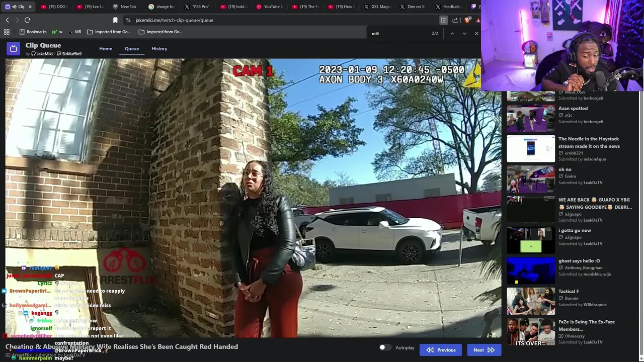Open the Bookmarks folder icon in the bookmarks bar
Screen dimensions: 644x362
(x=22, y=32)
